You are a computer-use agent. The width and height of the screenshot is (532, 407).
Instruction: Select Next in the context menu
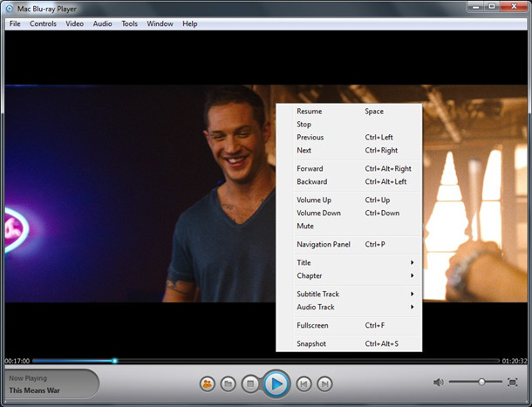click(x=349, y=150)
